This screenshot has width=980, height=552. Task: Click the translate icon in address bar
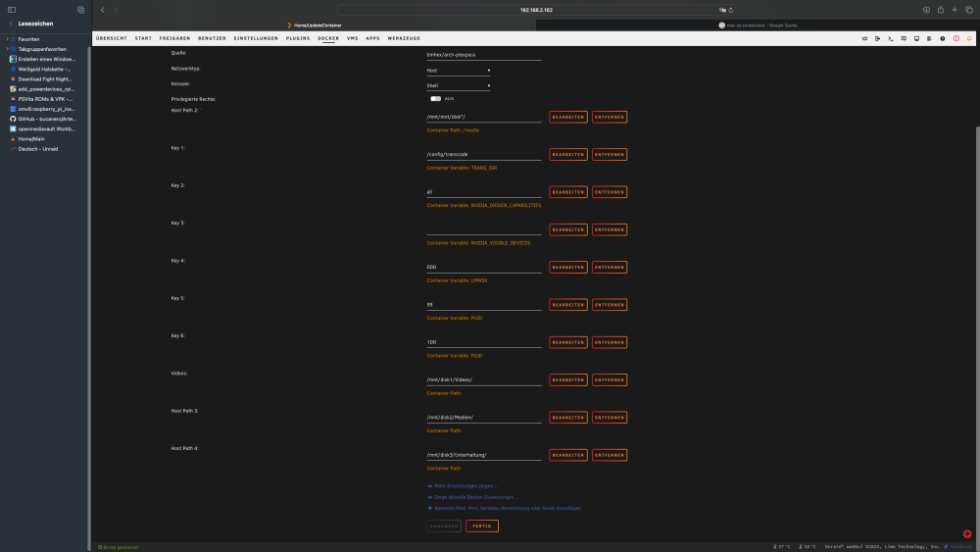(x=722, y=10)
